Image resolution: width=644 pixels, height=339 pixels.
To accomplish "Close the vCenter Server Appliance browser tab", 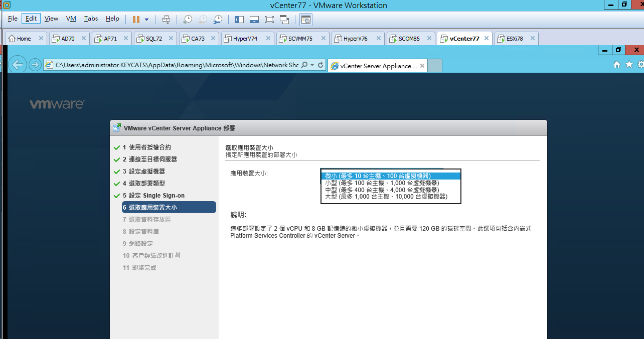I will [x=422, y=66].
